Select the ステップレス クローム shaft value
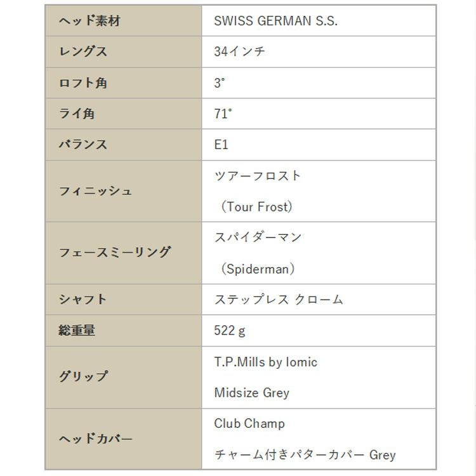Viewport: 476px width, 476px height. coord(279,300)
